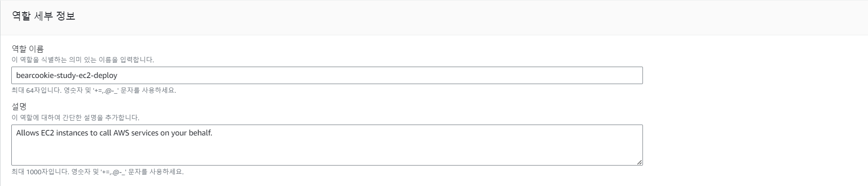This screenshot has width=868, height=186.
Task: Place cursor on "deploy" in role name
Action: (106, 76)
